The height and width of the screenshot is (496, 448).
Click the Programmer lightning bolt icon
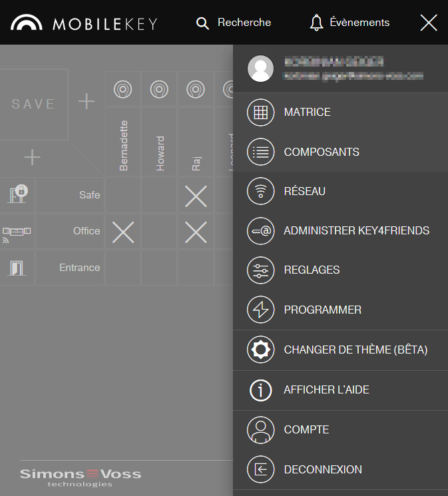click(x=260, y=310)
